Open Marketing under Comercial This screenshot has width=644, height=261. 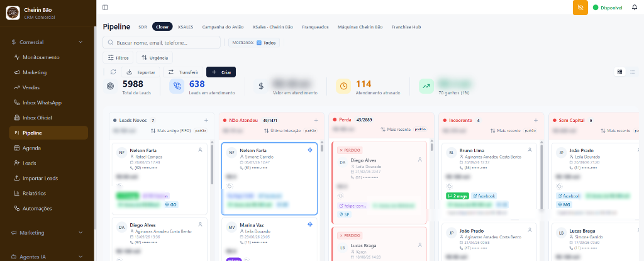[x=48, y=72]
